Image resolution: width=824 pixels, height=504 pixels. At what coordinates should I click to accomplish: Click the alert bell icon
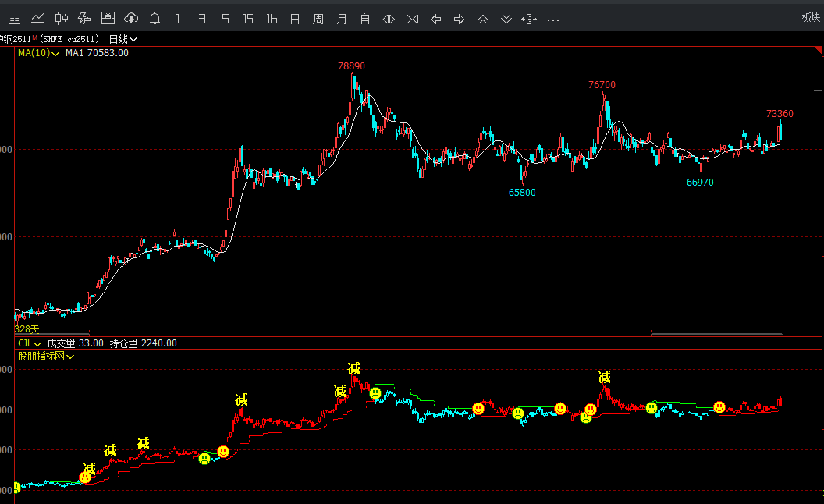coord(155,18)
